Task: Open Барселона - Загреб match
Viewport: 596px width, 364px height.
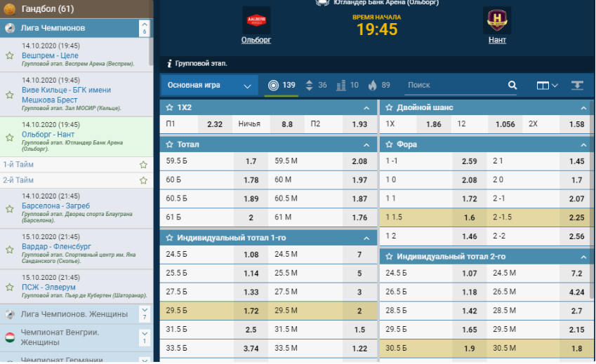Action: [56, 205]
